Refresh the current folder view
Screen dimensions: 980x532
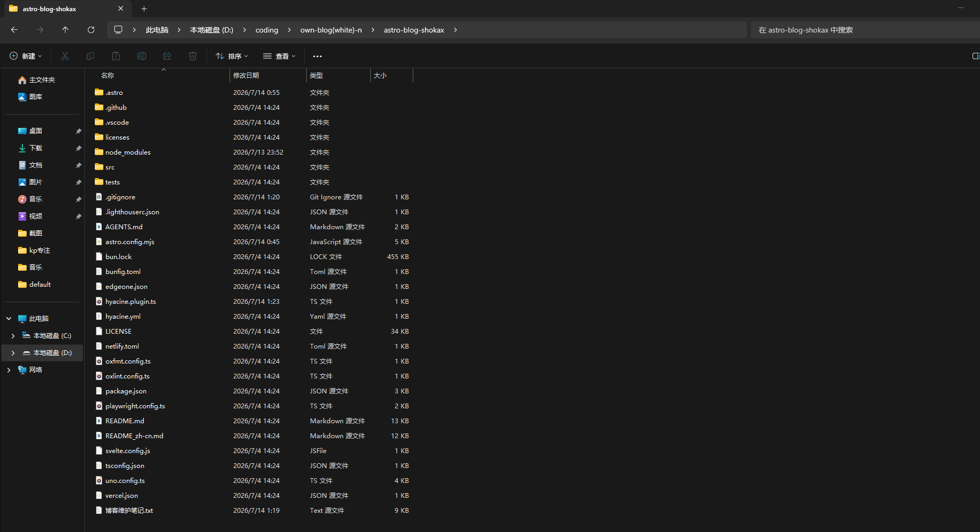pyautogui.click(x=91, y=30)
